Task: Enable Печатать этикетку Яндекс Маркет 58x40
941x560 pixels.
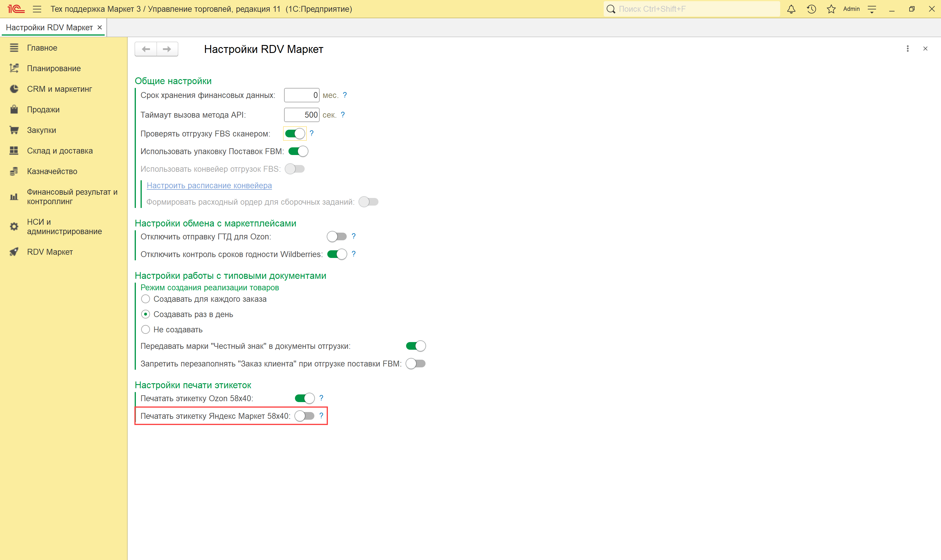Action: click(304, 416)
